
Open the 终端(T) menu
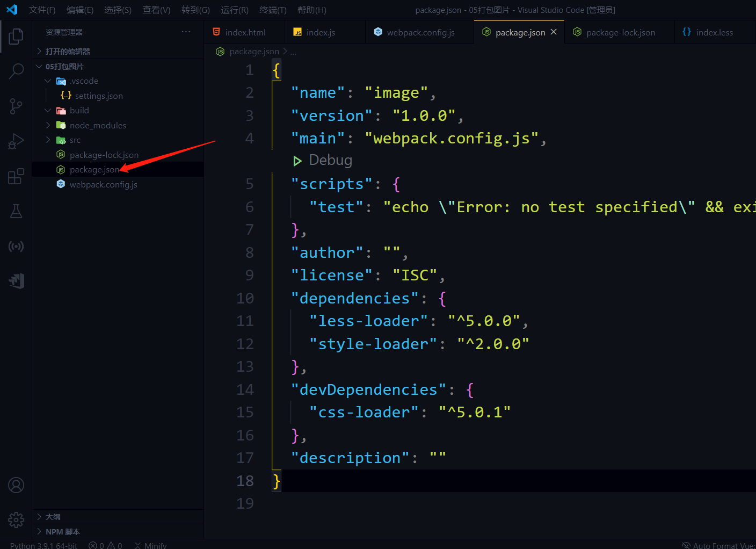tap(273, 10)
